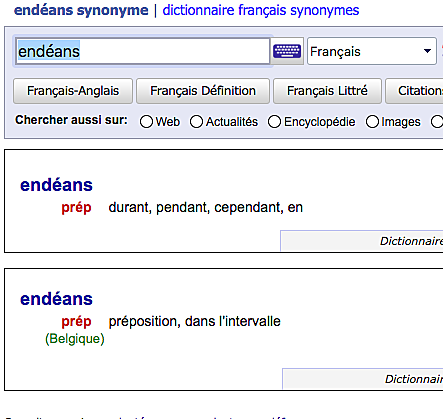This screenshot has height=419, width=443.
Task: Choose the Encyclopédie radio option
Action: click(x=274, y=122)
